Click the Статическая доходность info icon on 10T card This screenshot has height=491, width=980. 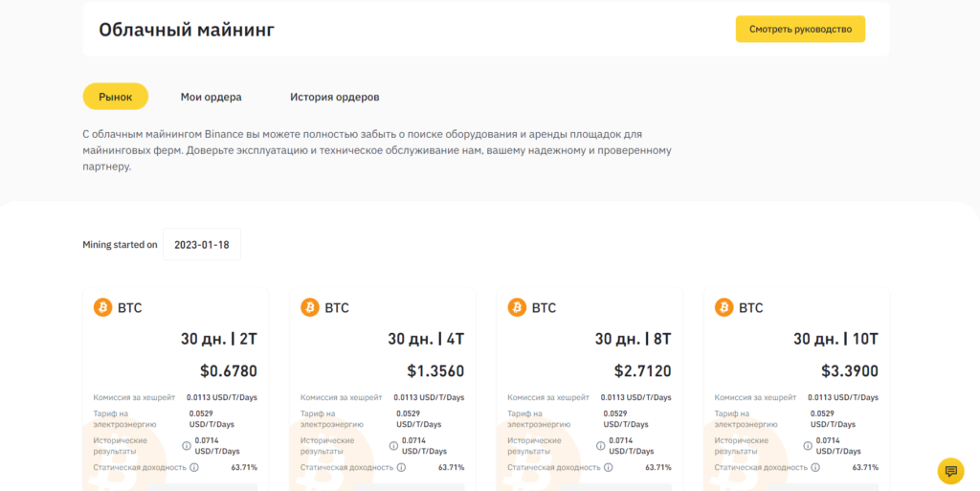coord(815,467)
